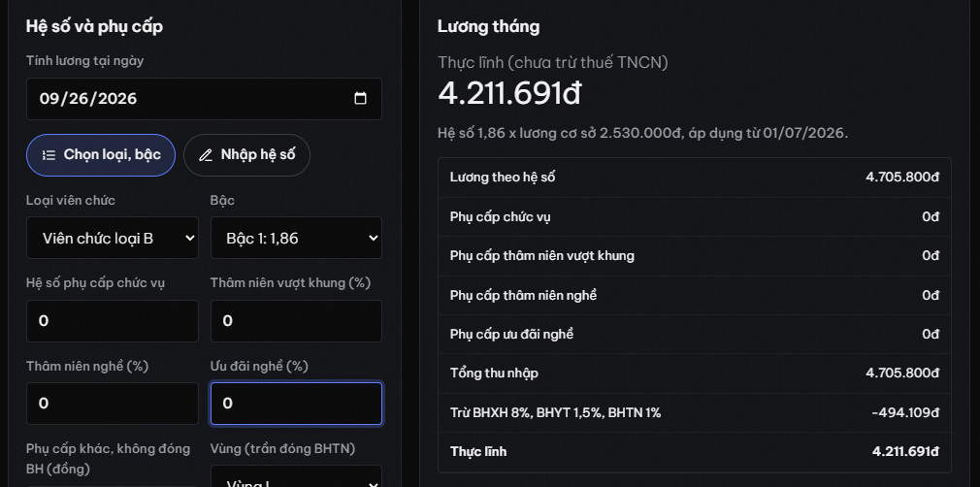Click the 4.705.800đ value in Lương theo hệ số row
Screen dimensions: 980x487
tap(901, 177)
